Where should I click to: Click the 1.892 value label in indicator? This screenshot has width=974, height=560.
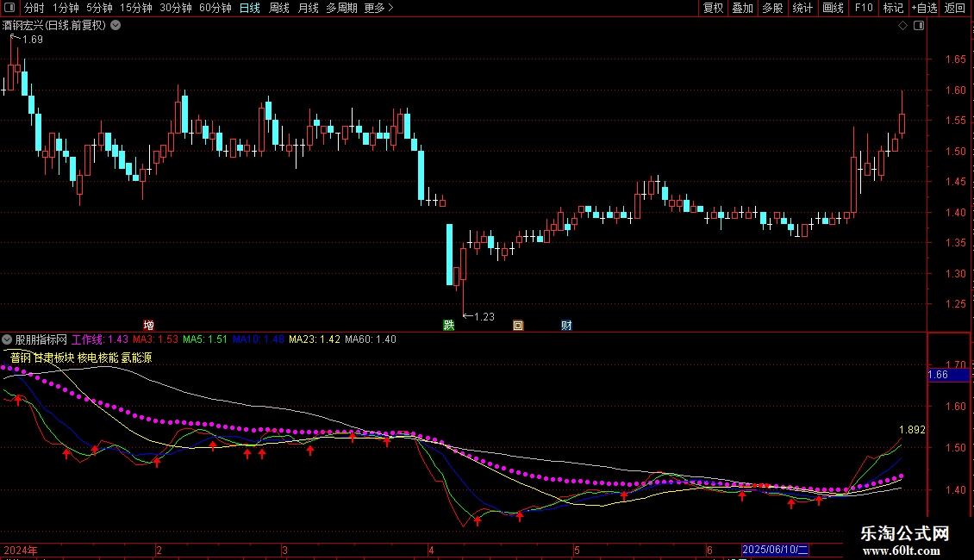(912, 430)
